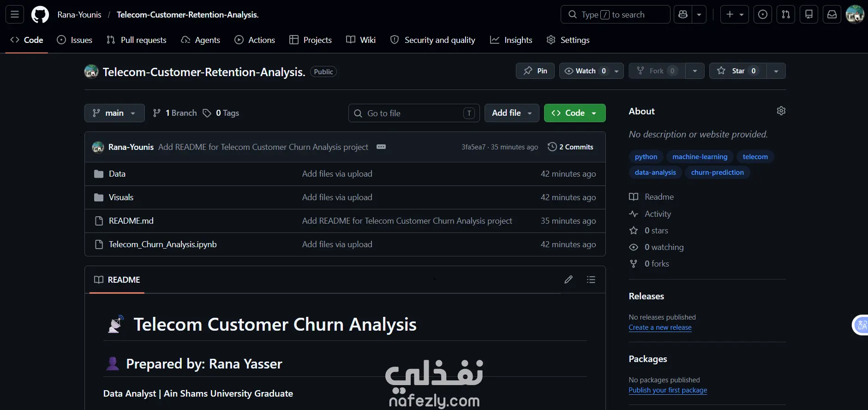Expand the latest commit message ellipsis

(x=381, y=147)
